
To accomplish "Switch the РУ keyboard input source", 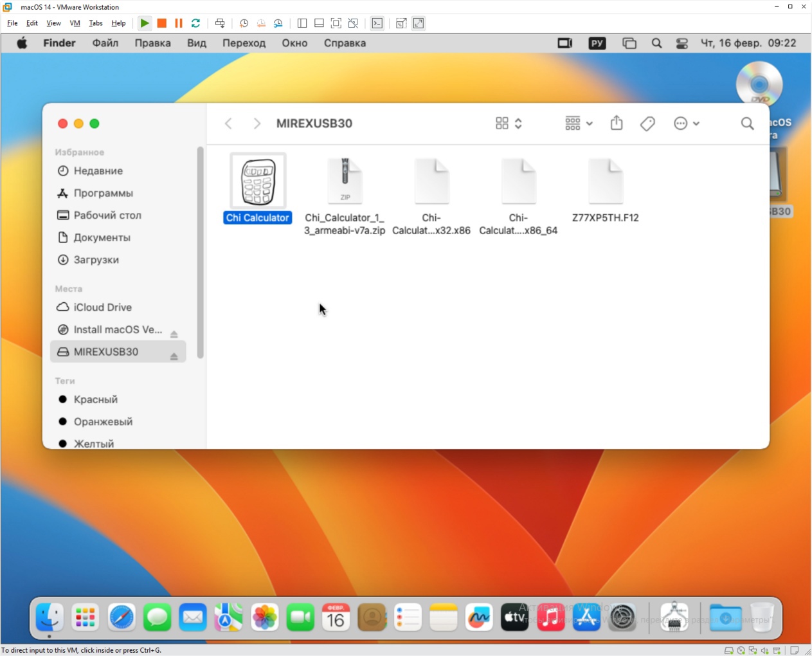I will 597,43.
